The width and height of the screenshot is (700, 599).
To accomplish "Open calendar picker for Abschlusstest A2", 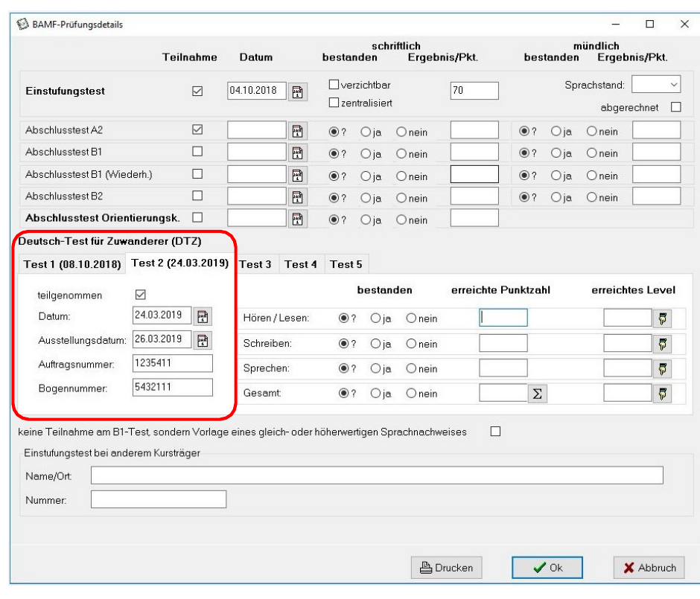I will pyautogui.click(x=297, y=131).
